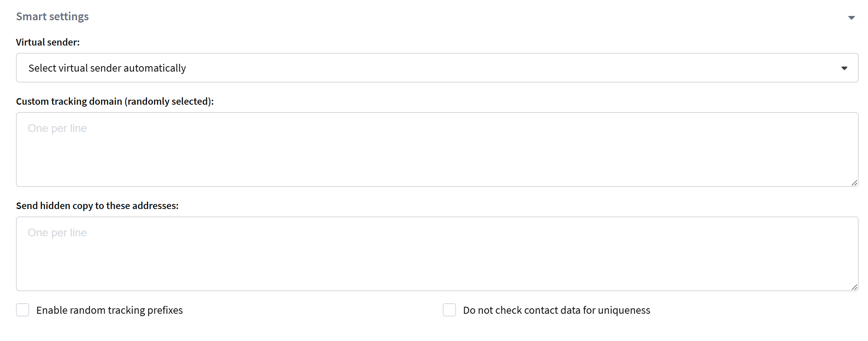The image size is (868, 341).
Task: Click 'Do not check contact data for uniqueness' label
Action: (556, 310)
